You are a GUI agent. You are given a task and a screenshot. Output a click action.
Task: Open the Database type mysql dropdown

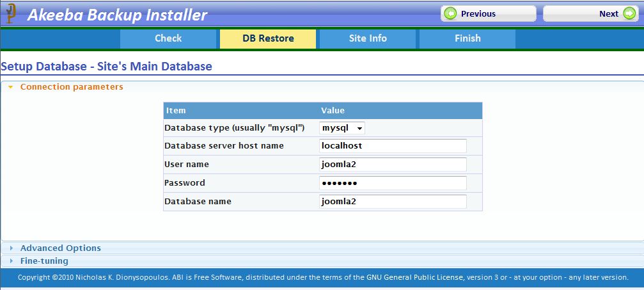342,128
